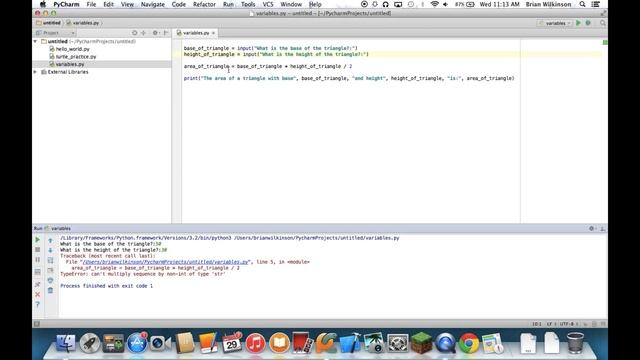Close the variables.py editor tab
The image size is (640, 360).
(x=213, y=33)
